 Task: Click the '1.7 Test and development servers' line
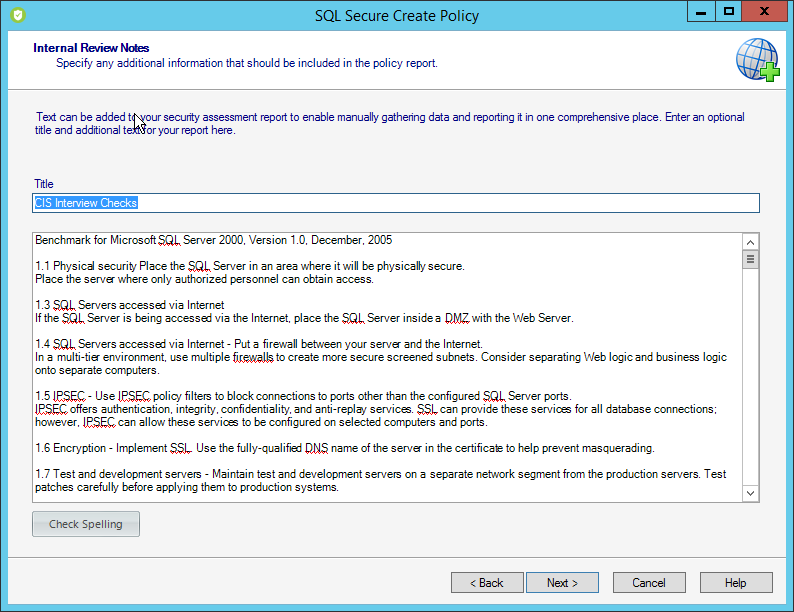pos(380,474)
